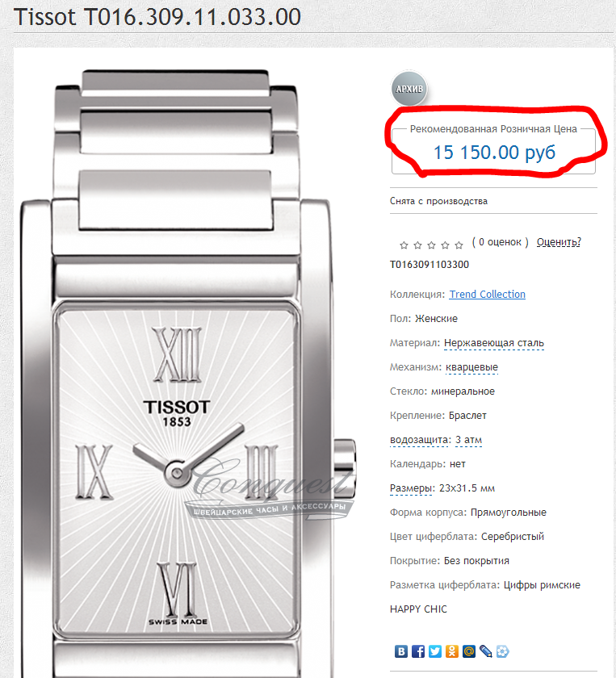The height and width of the screenshot is (678, 616).
Task: Share through the Mail.ru @ icon
Action: pyautogui.click(x=468, y=651)
